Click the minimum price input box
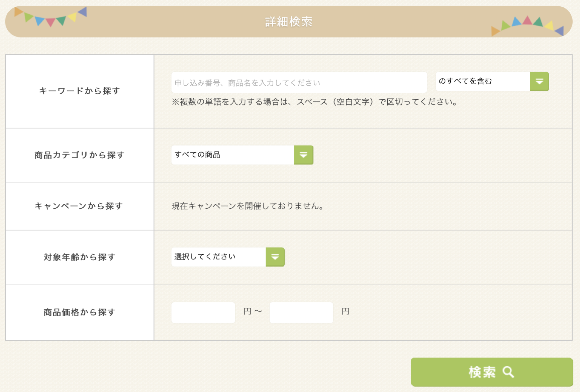This screenshot has width=580, height=392. coord(203,312)
